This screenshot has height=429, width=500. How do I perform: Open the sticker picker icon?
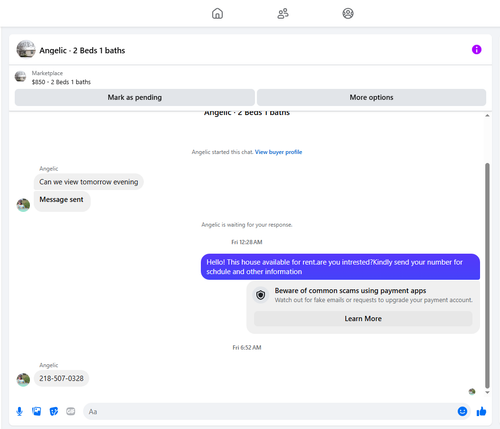(54, 411)
